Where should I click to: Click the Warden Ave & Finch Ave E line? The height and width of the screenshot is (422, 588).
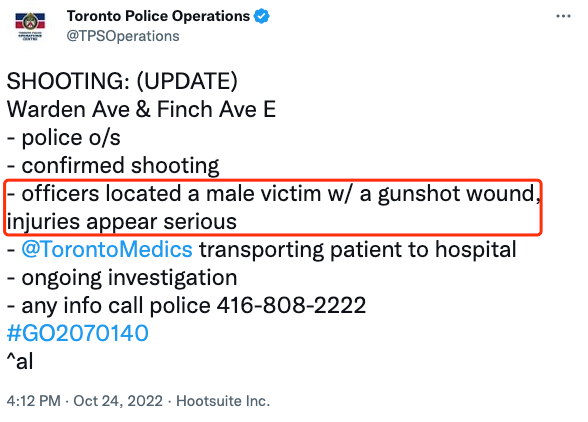(141, 109)
